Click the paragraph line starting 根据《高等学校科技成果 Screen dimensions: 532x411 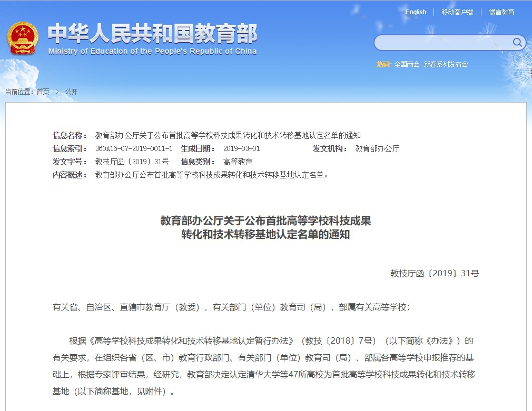point(271,341)
